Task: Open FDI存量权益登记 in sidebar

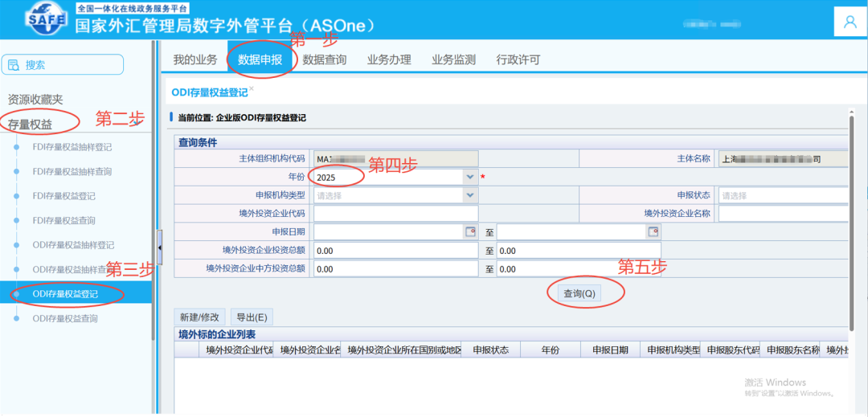Action: [63, 196]
